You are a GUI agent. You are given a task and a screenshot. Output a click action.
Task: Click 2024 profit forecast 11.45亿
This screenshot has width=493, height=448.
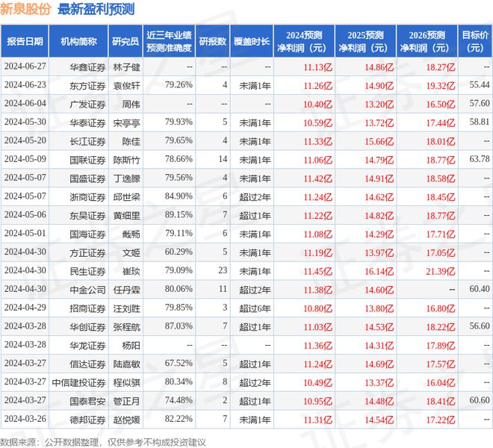click(x=318, y=271)
